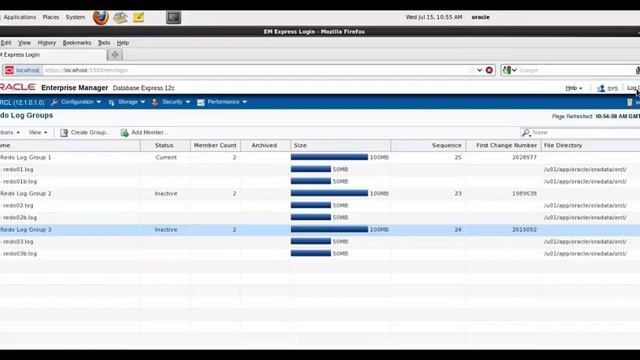
Task: Click the Add Member icon
Action: (124, 133)
